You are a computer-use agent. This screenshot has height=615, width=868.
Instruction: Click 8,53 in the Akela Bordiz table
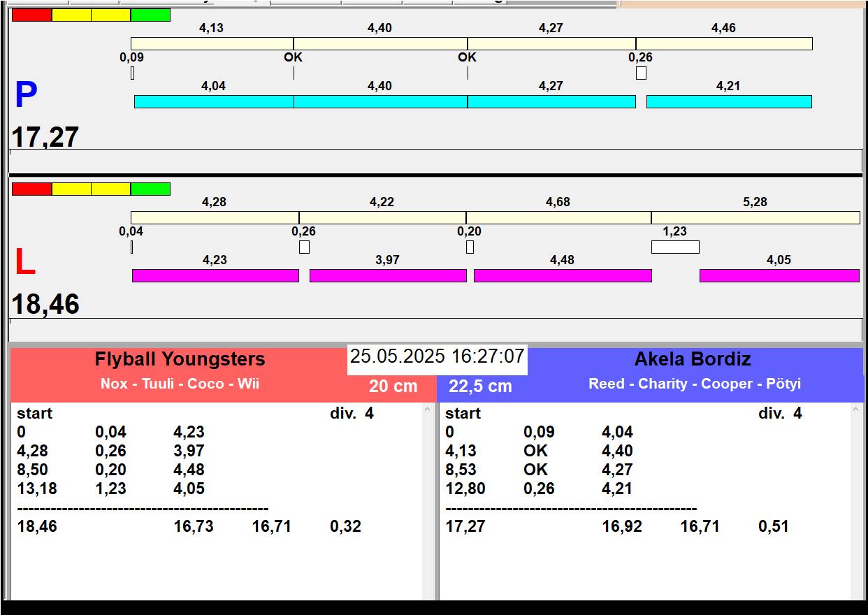[461, 470]
